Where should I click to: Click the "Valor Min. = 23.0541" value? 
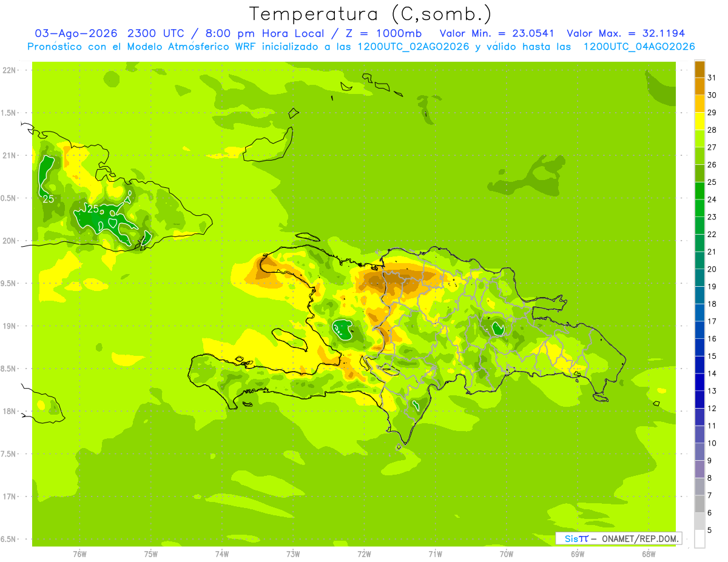[497, 33]
